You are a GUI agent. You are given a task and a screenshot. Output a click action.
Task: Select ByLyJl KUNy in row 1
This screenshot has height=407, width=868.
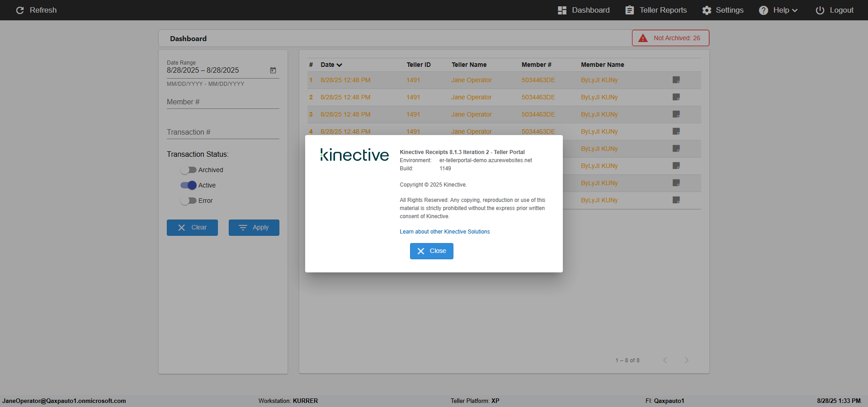[599, 80]
